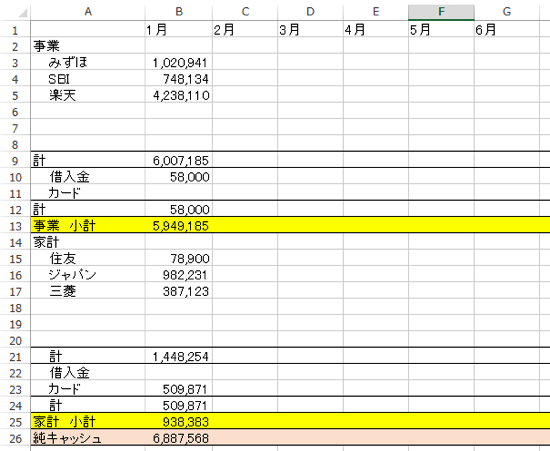Click the 3月 header cell
The height and width of the screenshot is (451, 550).
click(310, 30)
